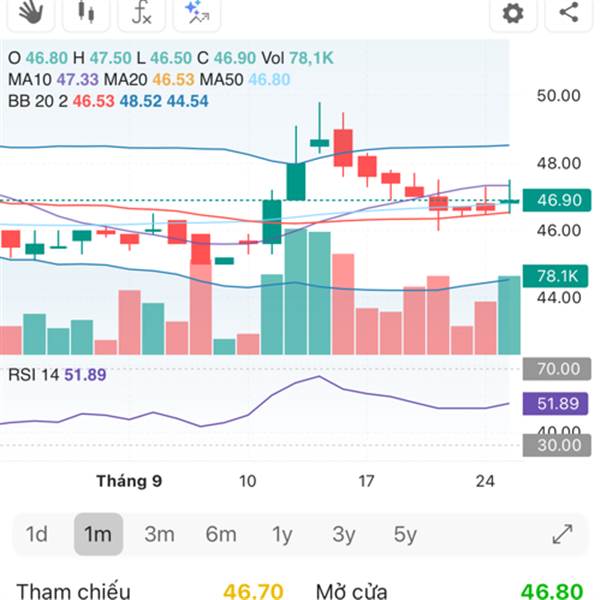600x600 pixels.
Task: Click the BB 20 2 indicator legend
Action: [x=108, y=101]
